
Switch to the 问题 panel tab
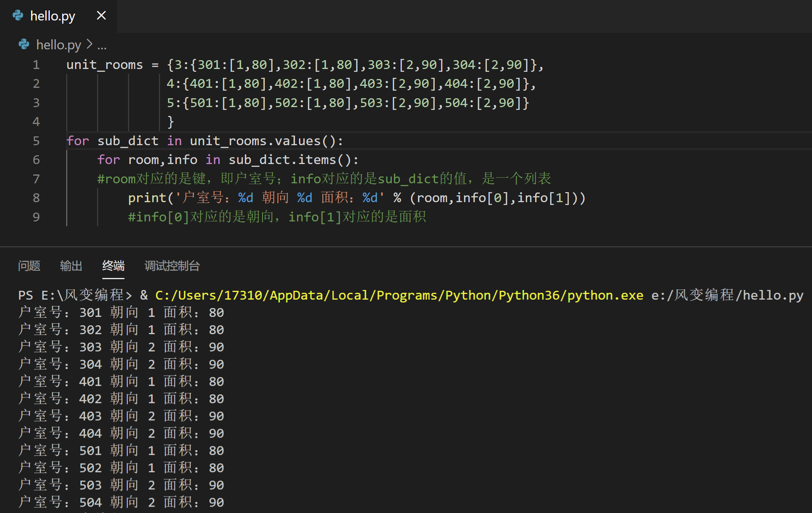[x=29, y=266]
